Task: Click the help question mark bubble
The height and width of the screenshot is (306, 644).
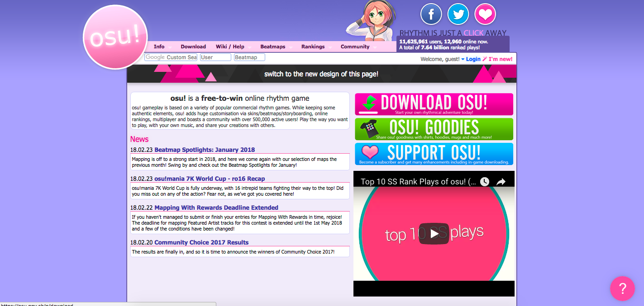Action: coord(622,288)
